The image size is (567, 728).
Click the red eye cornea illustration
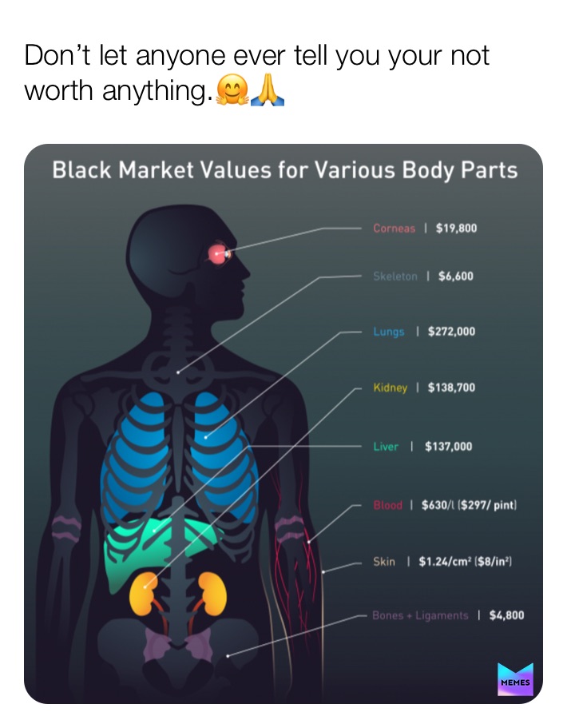pyautogui.click(x=217, y=254)
